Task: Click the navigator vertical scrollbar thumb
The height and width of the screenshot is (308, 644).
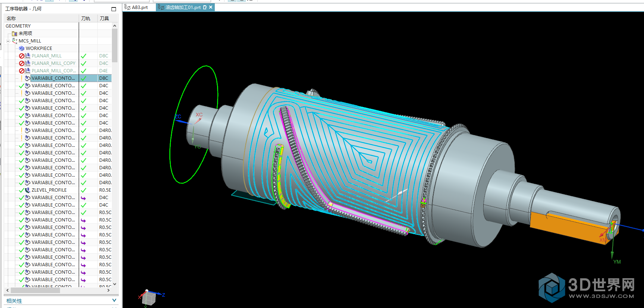Action: [115, 45]
